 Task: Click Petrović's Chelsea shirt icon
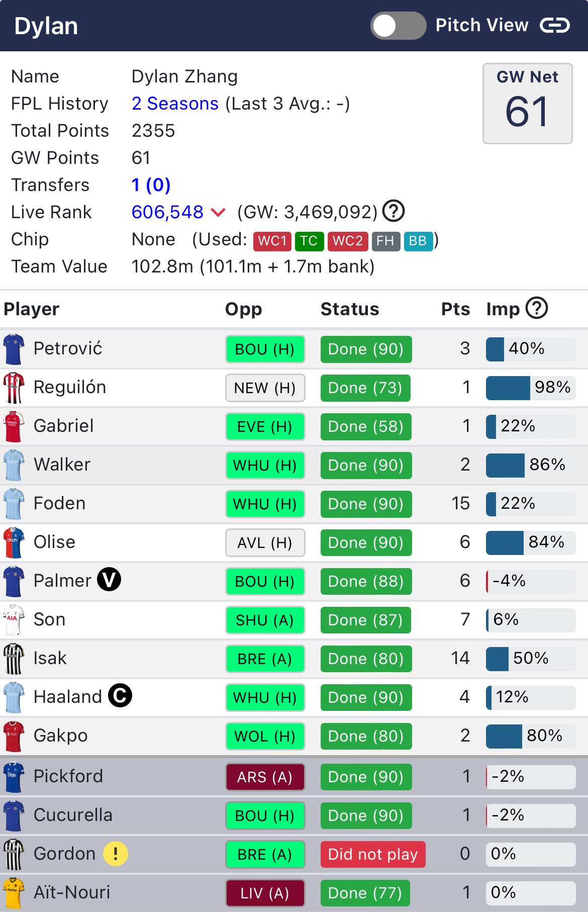point(14,349)
